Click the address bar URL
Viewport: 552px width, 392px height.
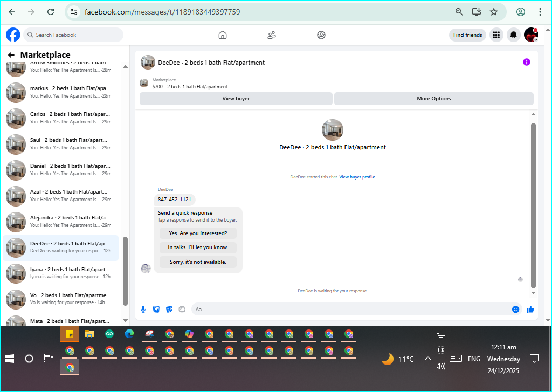pyautogui.click(x=162, y=12)
